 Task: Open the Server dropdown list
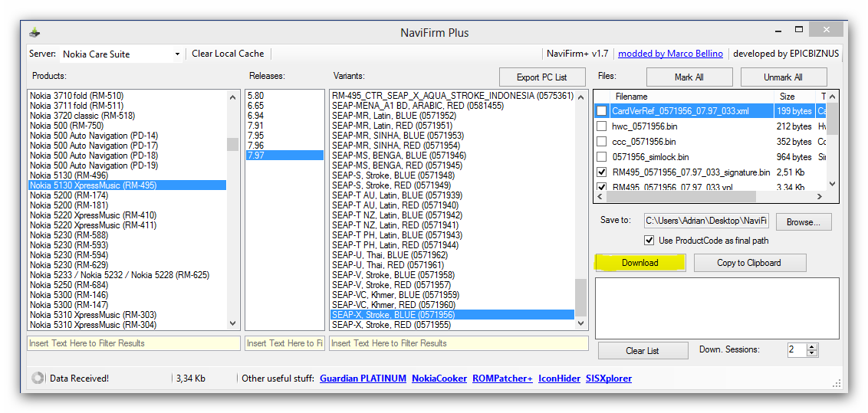click(177, 54)
